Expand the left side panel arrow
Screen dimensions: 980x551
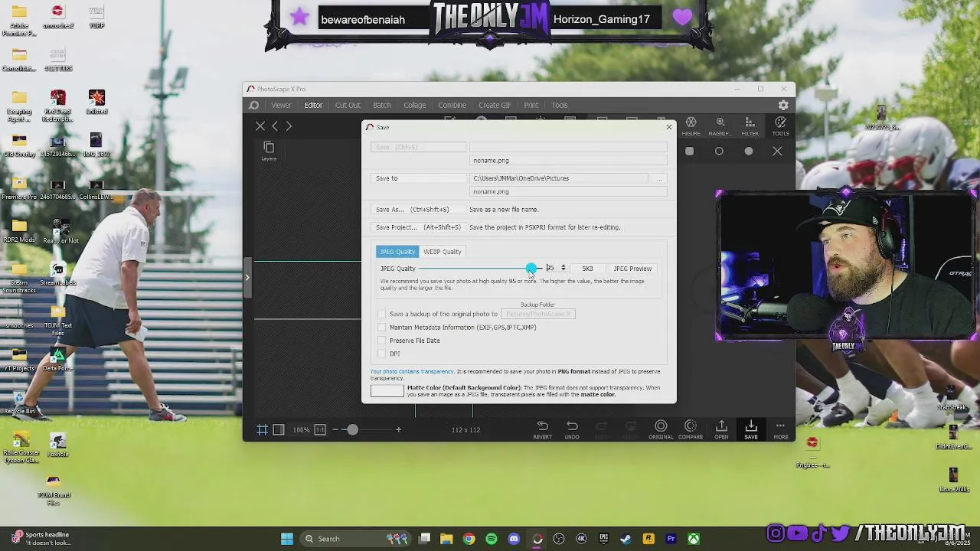[247, 277]
